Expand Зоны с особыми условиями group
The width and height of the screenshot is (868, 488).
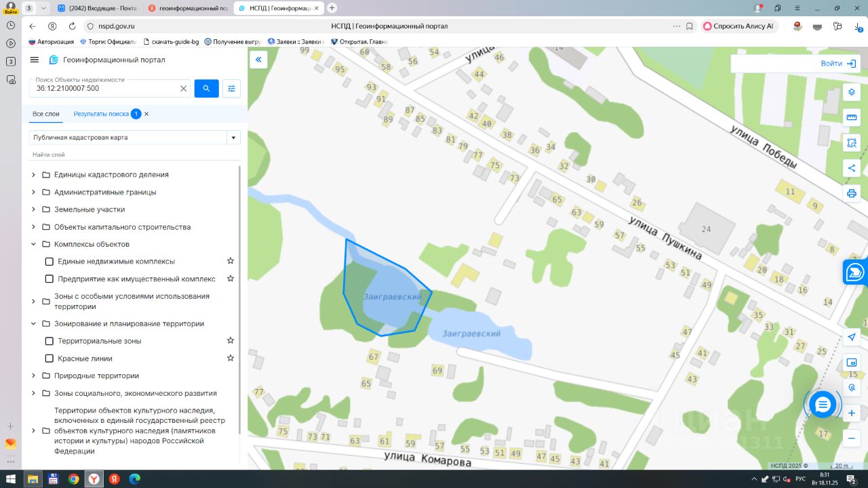point(33,302)
